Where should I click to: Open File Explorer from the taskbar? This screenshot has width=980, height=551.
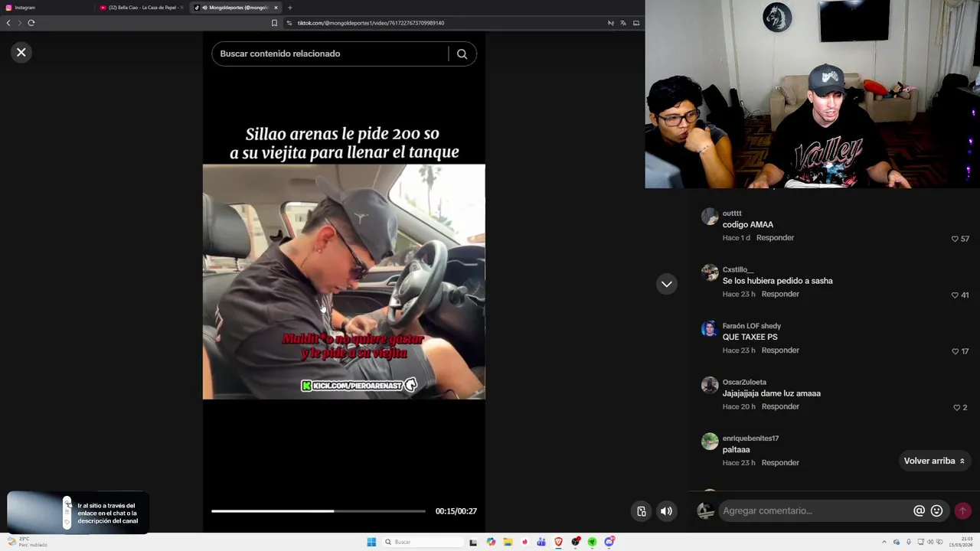tap(508, 542)
